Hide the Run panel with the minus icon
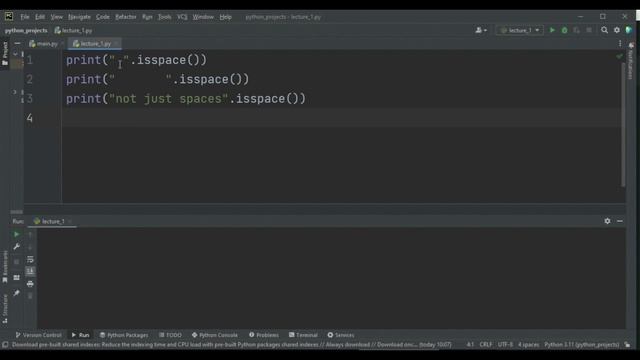The image size is (640, 360). click(x=620, y=221)
